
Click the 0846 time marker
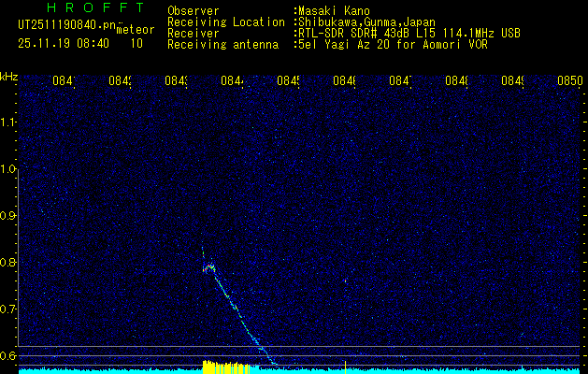click(x=345, y=80)
